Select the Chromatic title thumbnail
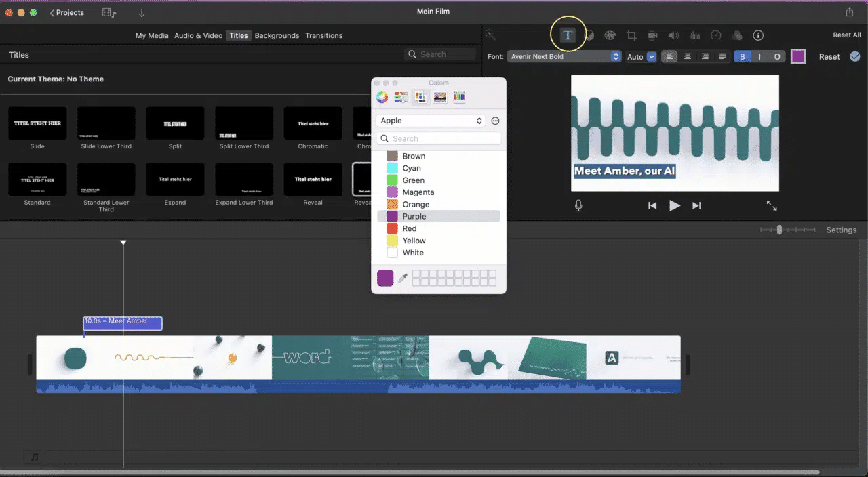Screen dimensions: 868x477 [x=313, y=123]
